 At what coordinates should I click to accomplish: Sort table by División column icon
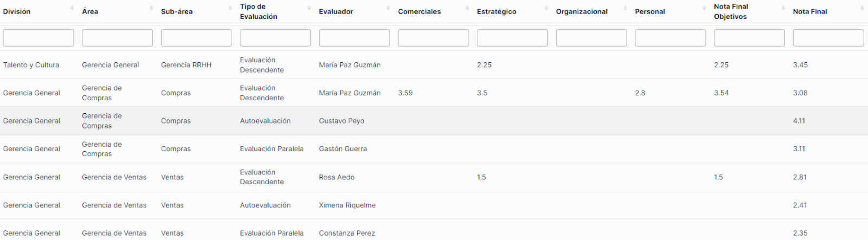pyautogui.click(x=72, y=8)
